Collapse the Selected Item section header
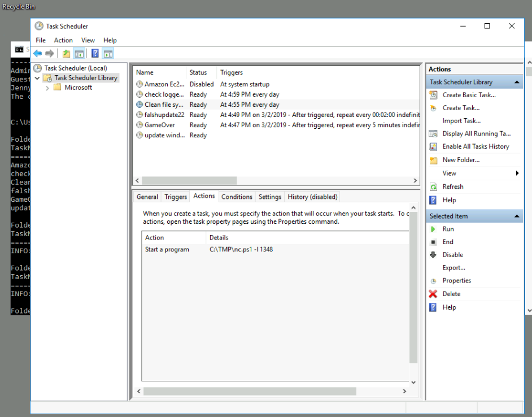The height and width of the screenshot is (417, 532). (517, 216)
